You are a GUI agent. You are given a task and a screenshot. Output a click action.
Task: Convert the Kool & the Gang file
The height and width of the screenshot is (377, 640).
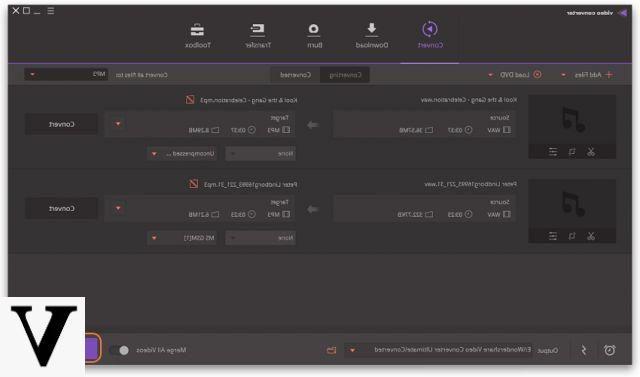click(61, 124)
